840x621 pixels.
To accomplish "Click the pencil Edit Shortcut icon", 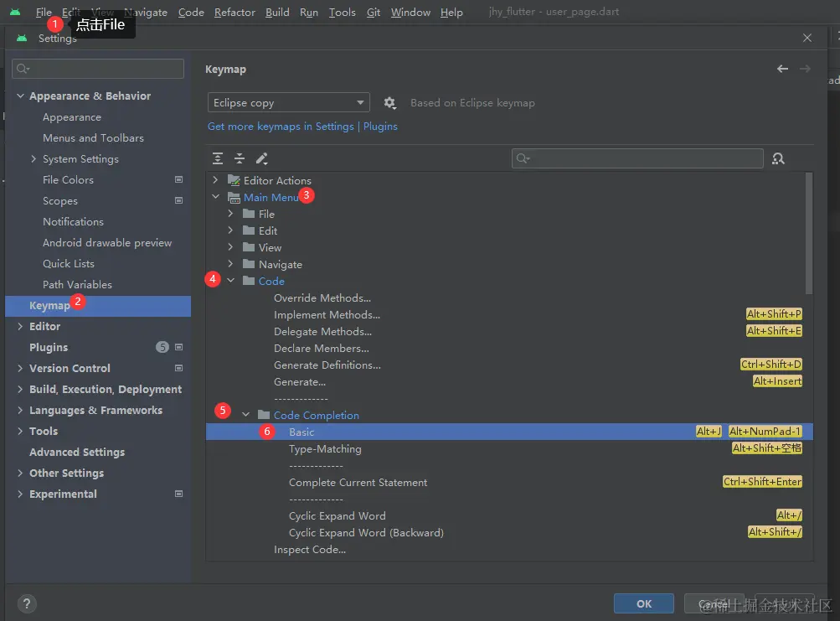I will (262, 158).
